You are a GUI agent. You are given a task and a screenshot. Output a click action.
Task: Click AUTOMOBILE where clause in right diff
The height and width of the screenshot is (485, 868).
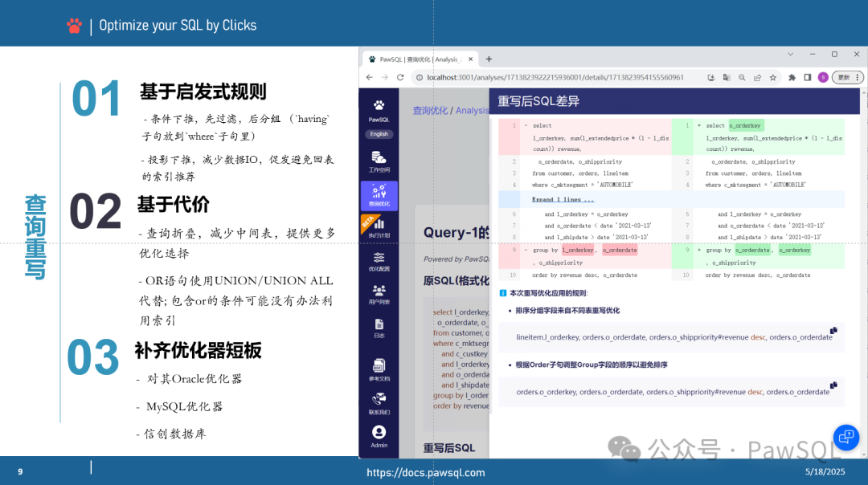pyautogui.click(x=755, y=185)
